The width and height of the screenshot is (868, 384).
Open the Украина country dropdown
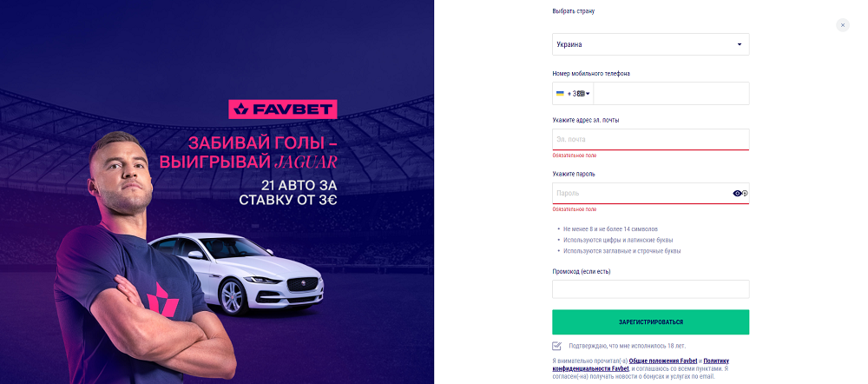[x=650, y=44]
